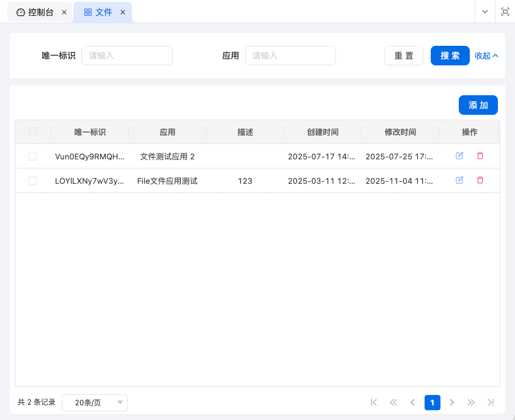Select the checkbox for LOYILXNy7wV3y row

33,181
